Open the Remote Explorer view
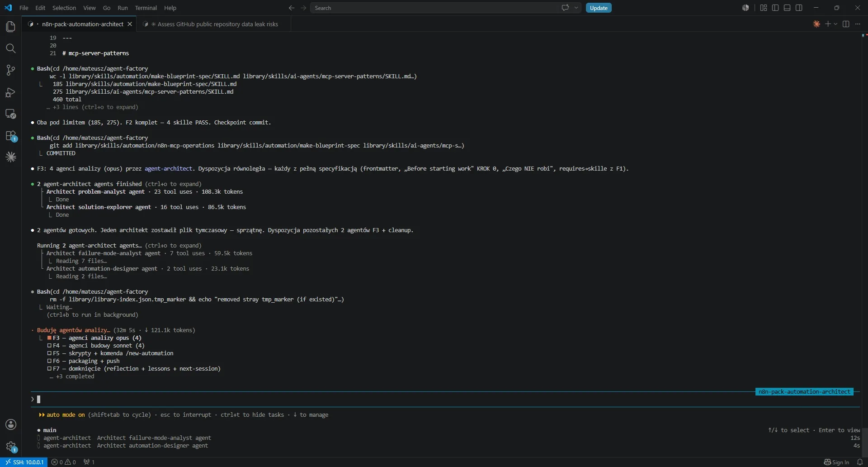The height and width of the screenshot is (467, 868). [10, 114]
